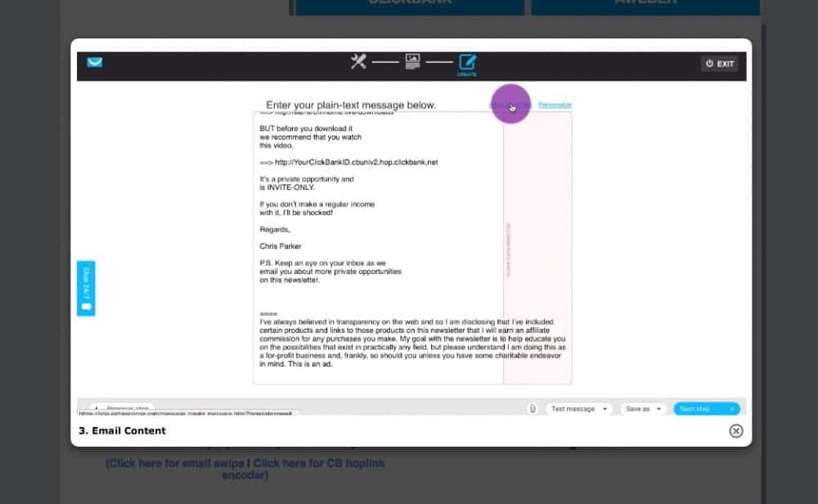Click 'Enter your plain-text message below.' heading
The image size is (818, 504).
(x=351, y=105)
